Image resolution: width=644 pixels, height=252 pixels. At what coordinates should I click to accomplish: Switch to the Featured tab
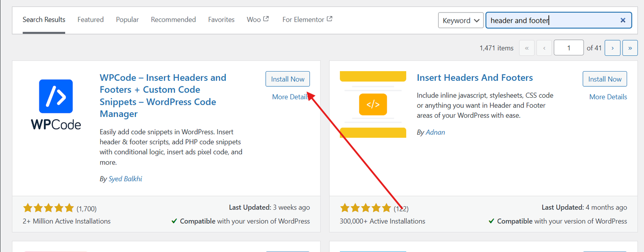pyautogui.click(x=91, y=20)
